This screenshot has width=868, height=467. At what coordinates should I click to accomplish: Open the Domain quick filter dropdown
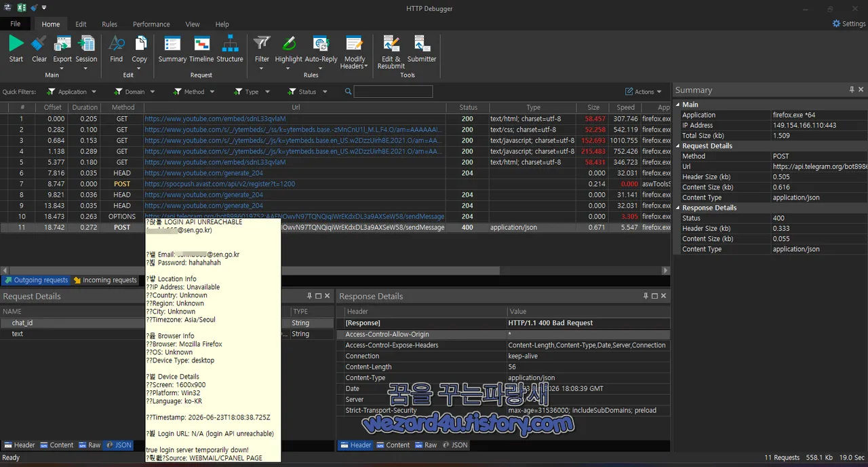point(134,92)
